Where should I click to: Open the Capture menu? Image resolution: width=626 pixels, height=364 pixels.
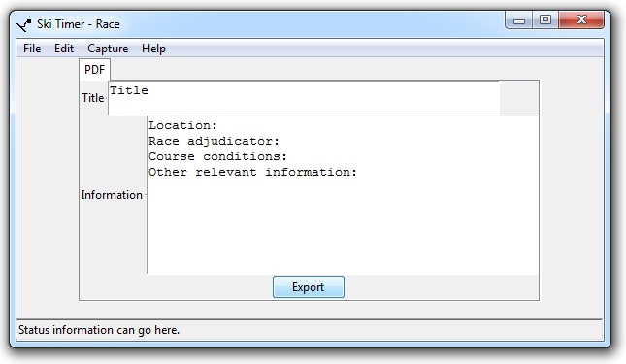point(108,49)
